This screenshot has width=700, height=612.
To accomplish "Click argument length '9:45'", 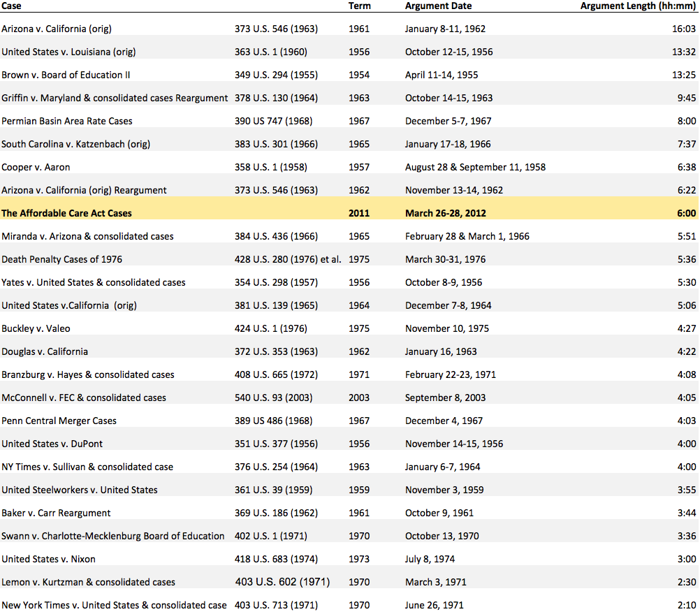I will click(x=687, y=99).
